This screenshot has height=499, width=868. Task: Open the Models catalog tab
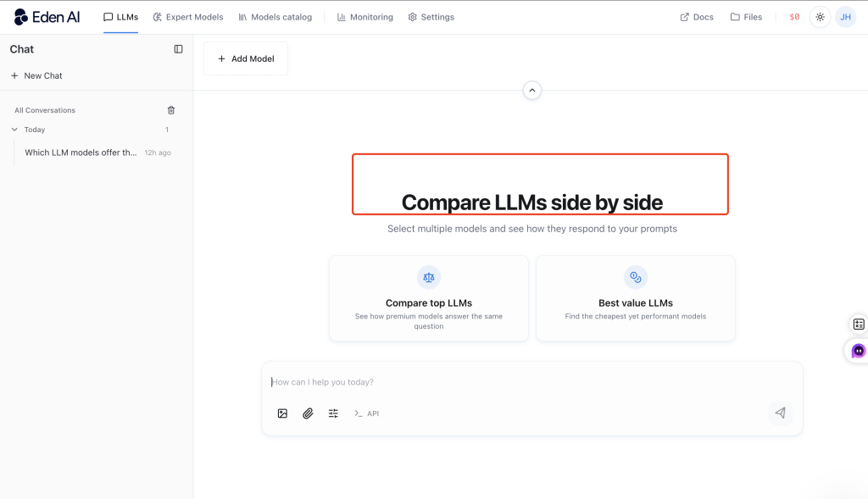coord(275,17)
